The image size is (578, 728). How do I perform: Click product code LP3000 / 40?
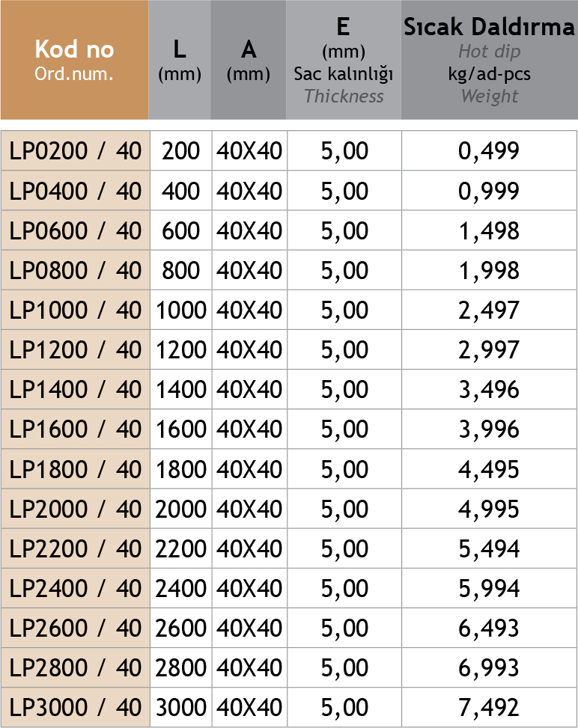pos(76,707)
